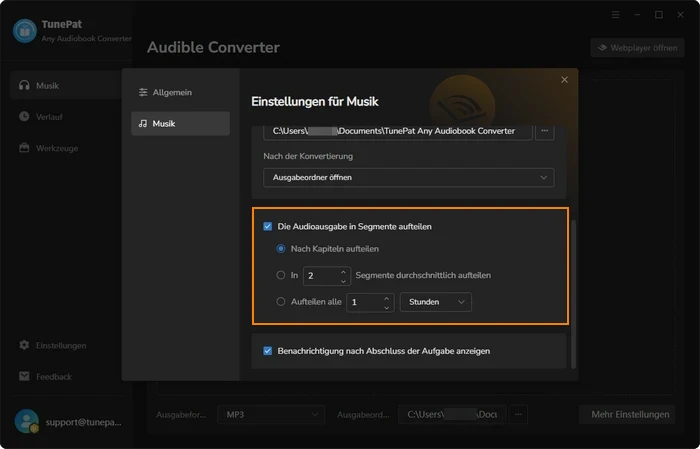Click the support@tunepa... account text
The height and width of the screenshot is (449, 700).
83,422
